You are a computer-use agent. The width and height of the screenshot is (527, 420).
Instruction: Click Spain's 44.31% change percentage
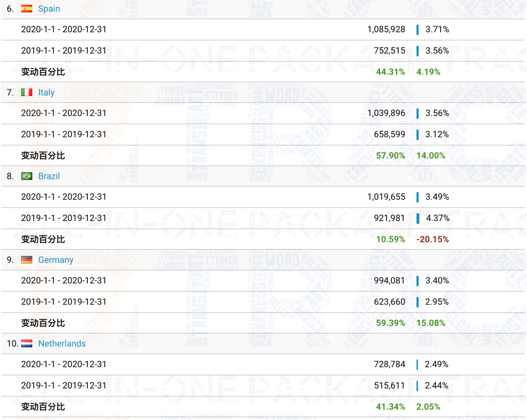(x=390, y=72)
